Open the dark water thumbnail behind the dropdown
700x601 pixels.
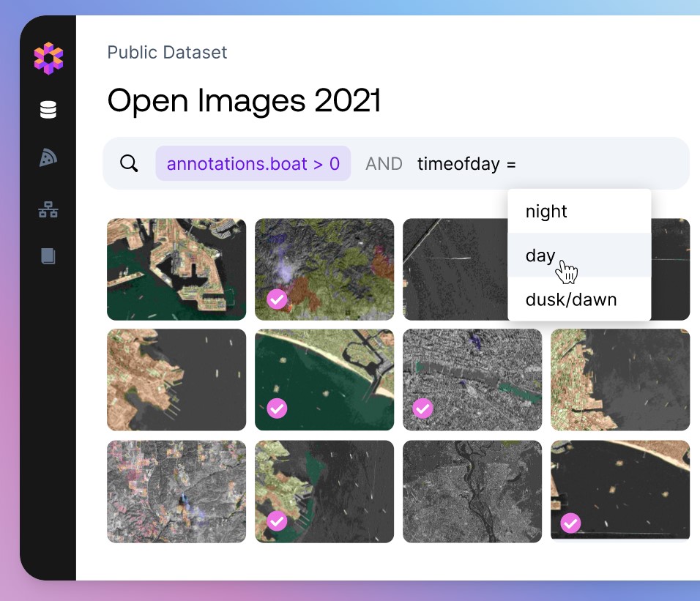455,269
